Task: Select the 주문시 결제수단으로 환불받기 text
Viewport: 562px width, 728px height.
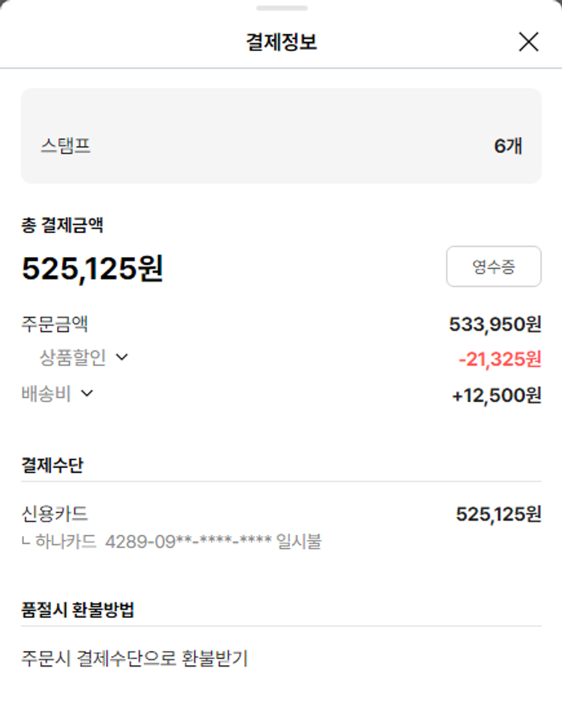Action: [135, 658]
